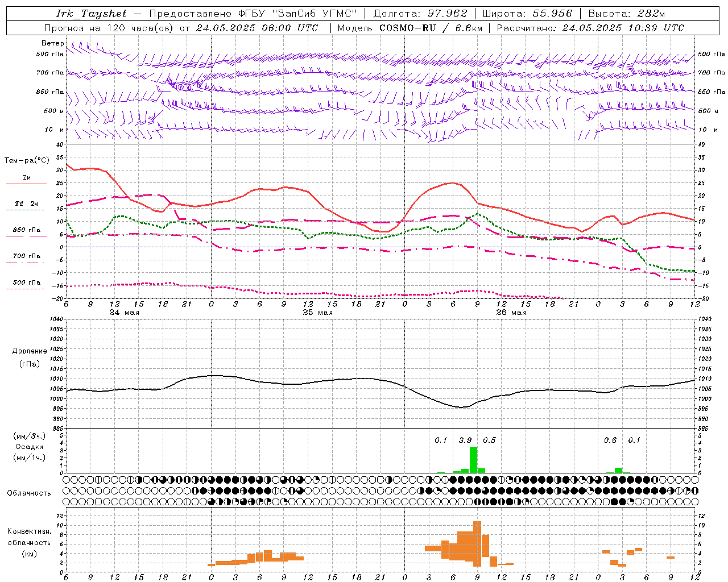This screenshot has height=582, width=728.
Task: Click the date label 26 мая
Action: tap(511, 313)
